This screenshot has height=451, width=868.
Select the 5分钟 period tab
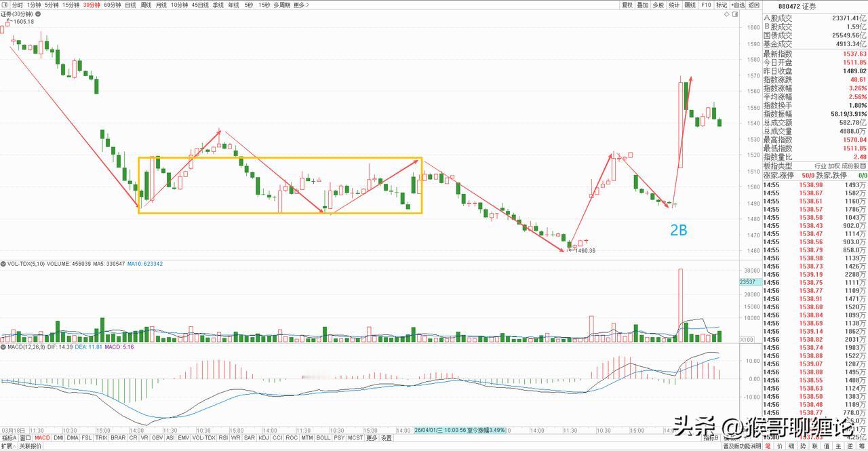52,5
